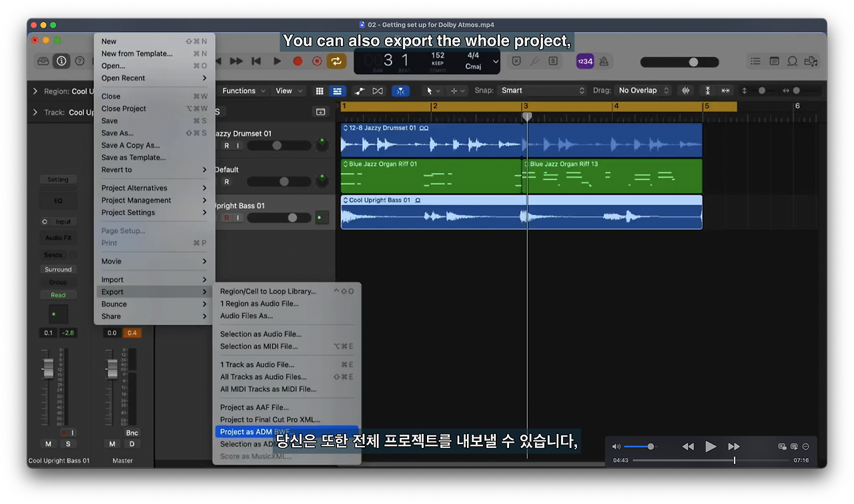Switch to the tracks list view button

338,91
